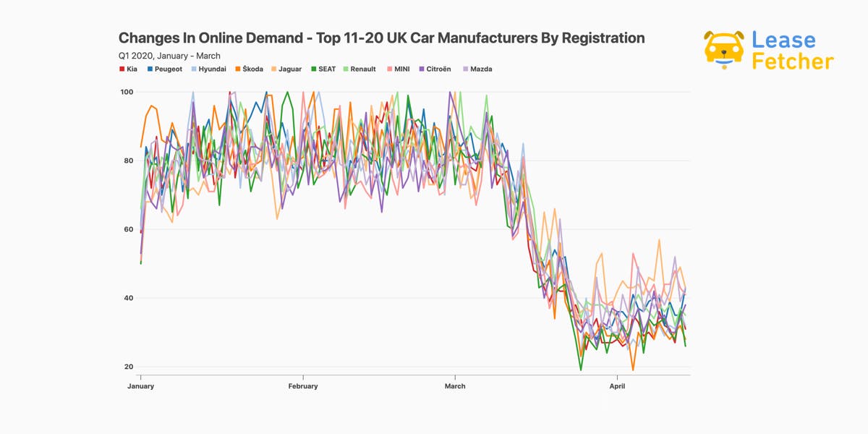868x434 pixels.
Task: Select the Škoda legend label
Action: coord(253,69)
